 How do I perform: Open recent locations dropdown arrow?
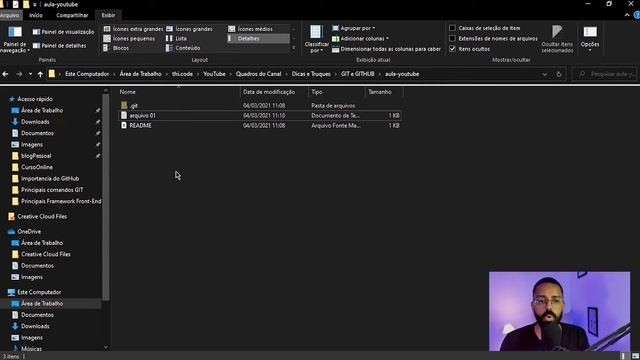click(x=30, y=74)
